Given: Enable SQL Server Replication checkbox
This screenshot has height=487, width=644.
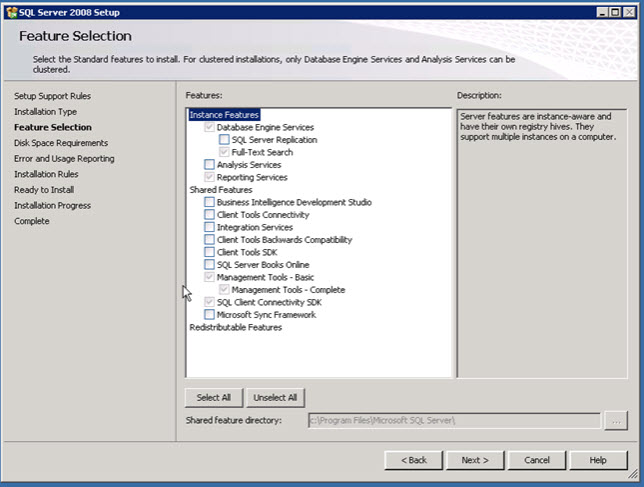Looking at the screenshot, I should tap(224, 140).
